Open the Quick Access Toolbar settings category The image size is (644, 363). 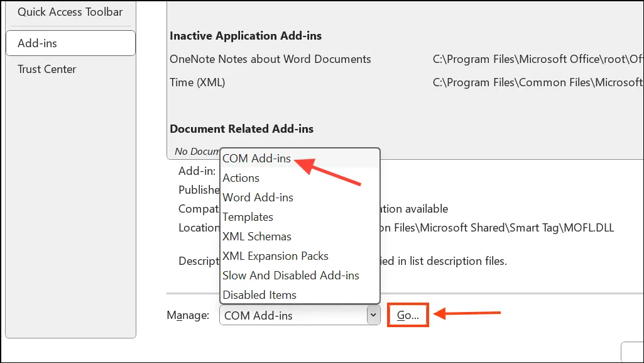click(70, 12)
